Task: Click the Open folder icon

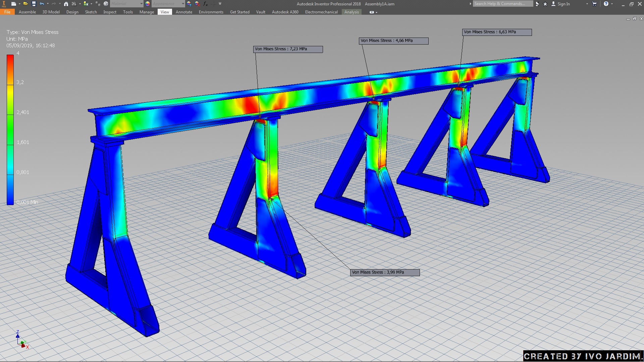Action: point(25,4)
